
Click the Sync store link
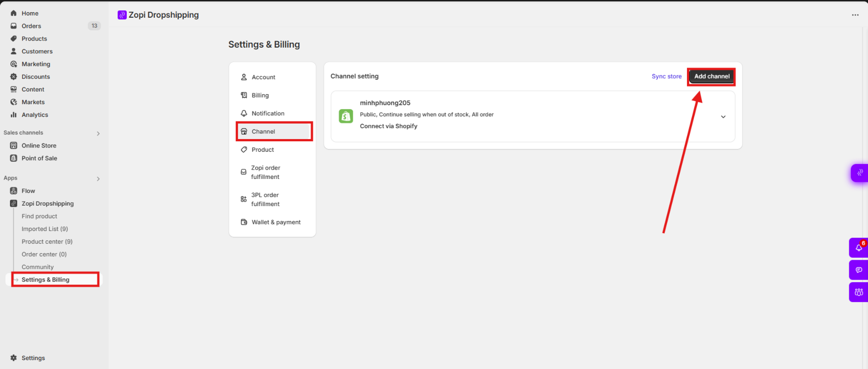(666, 76)
